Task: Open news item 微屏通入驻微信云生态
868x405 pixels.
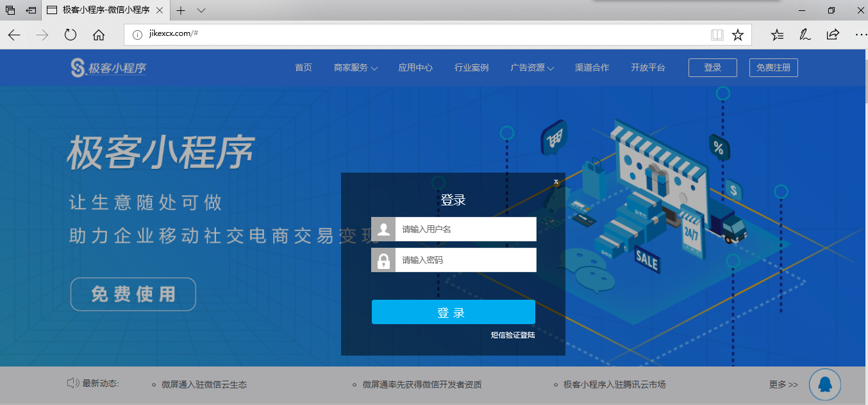Action: coord(204,384)
